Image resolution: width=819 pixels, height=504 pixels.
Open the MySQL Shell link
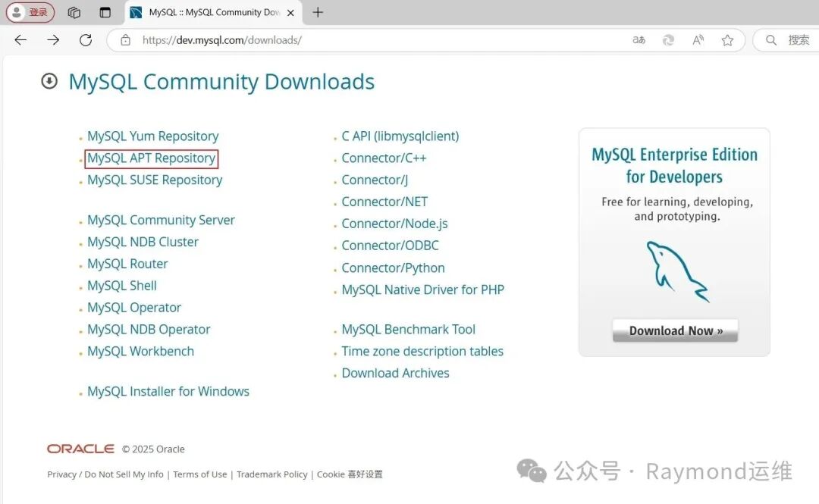(x=122, y=286)
